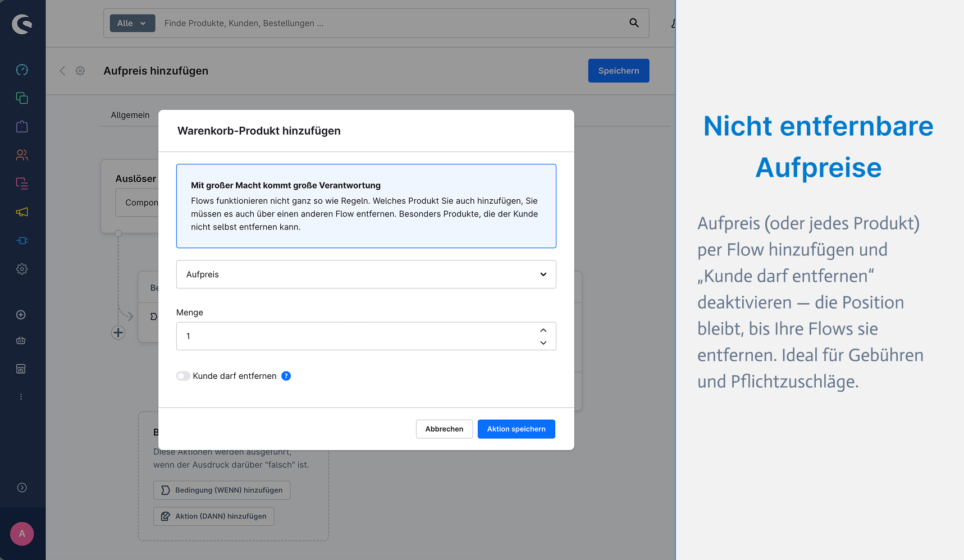Open the three-dots more menu in sidebar

click(21, 397)
